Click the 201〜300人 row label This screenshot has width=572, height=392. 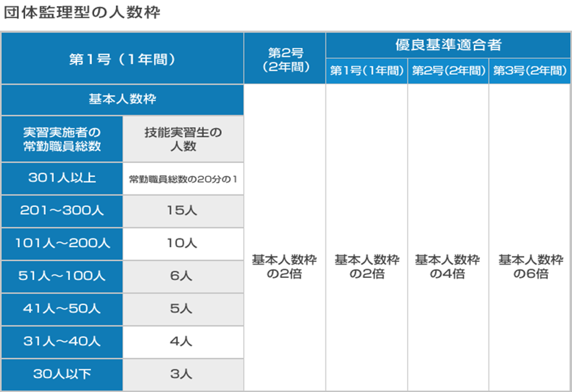point(62,211)
